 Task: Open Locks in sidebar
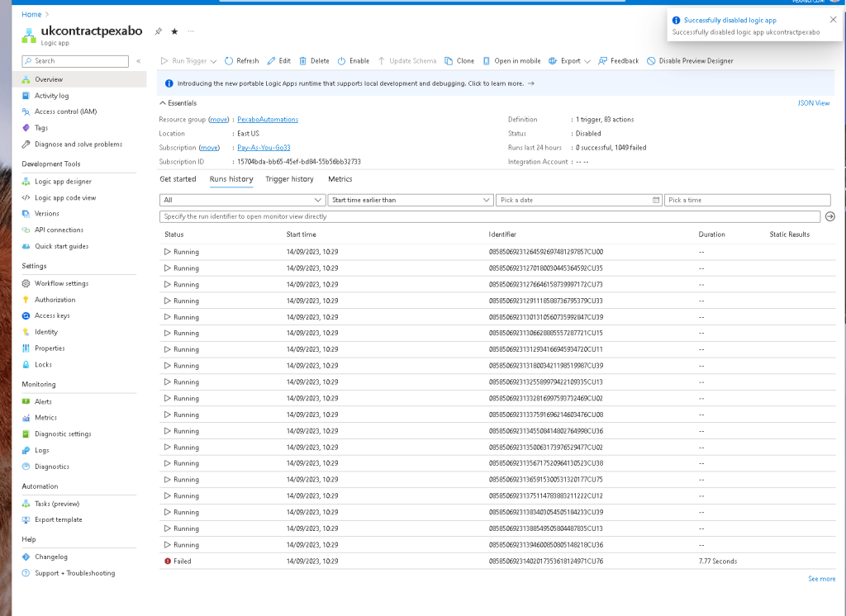click(43, 365)
